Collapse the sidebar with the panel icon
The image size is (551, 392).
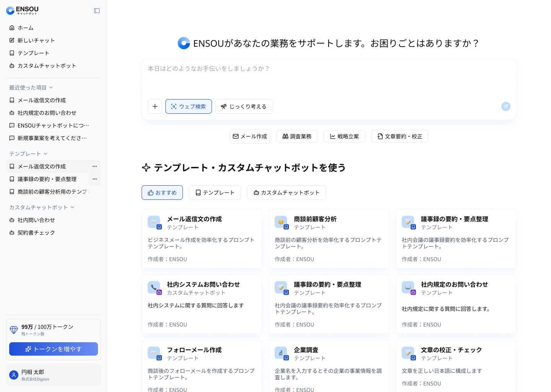point(97,11)
